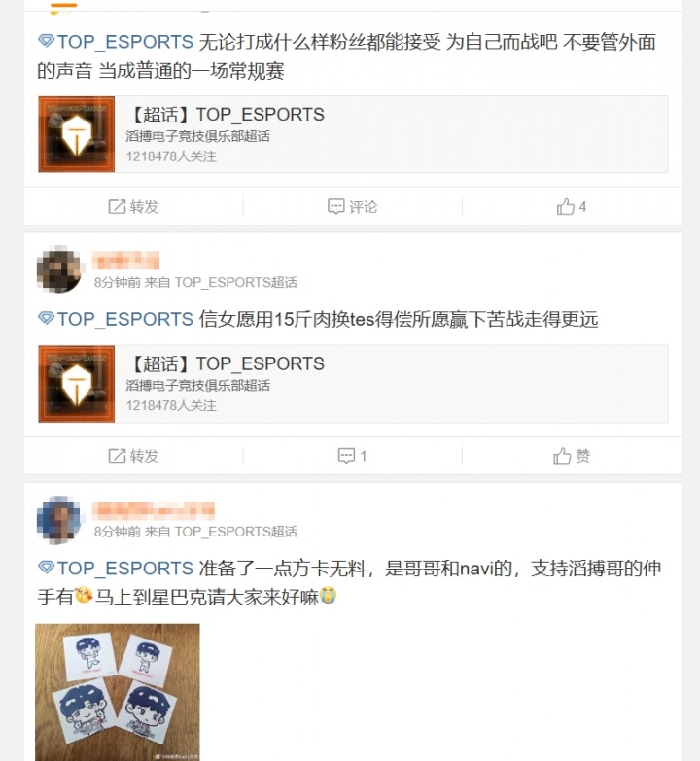The height and width of the screenshot is (761, 700).
Task: Open the 1 comment on 15斤肉 post
Action: tap(352, 456)
